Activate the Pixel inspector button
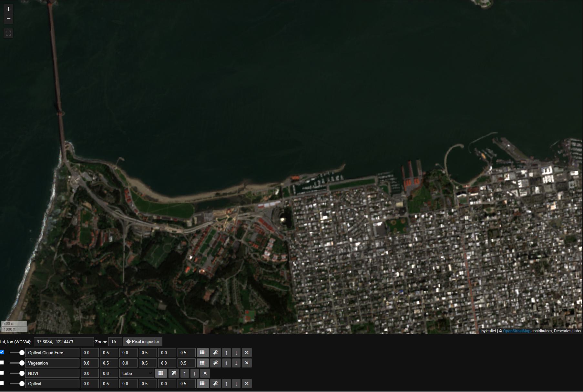Image resolution: width=583 pixels, height=392 pixels. point(143,342)
